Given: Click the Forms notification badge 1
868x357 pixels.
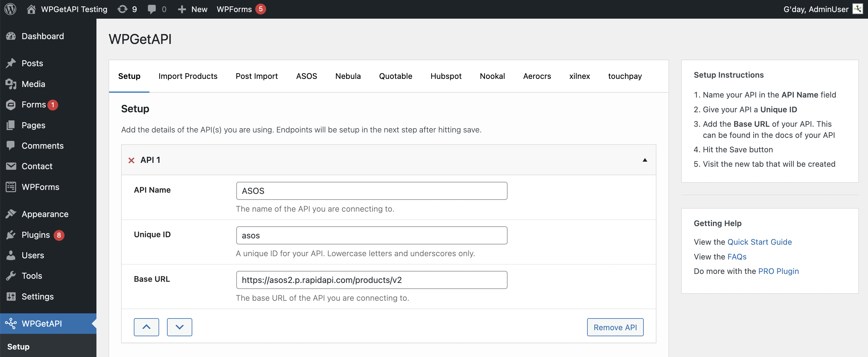Looking at the screenshot, I should pos(52,105).
